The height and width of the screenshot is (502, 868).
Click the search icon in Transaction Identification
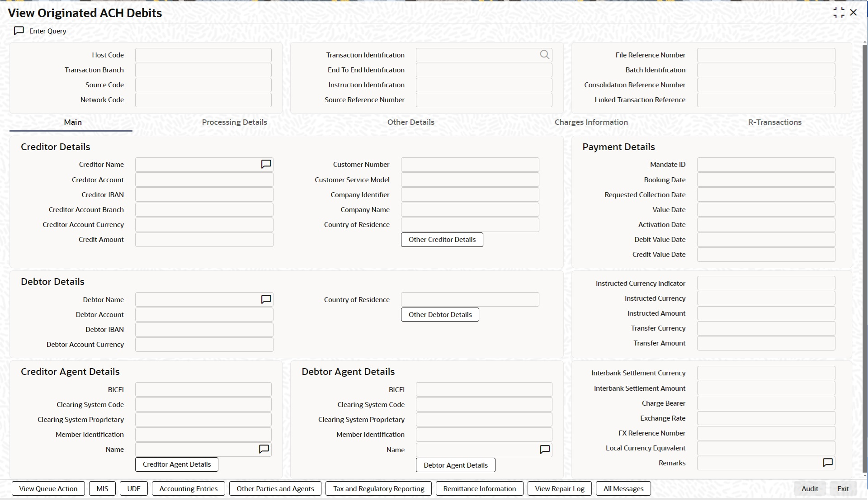click(544, 55)
